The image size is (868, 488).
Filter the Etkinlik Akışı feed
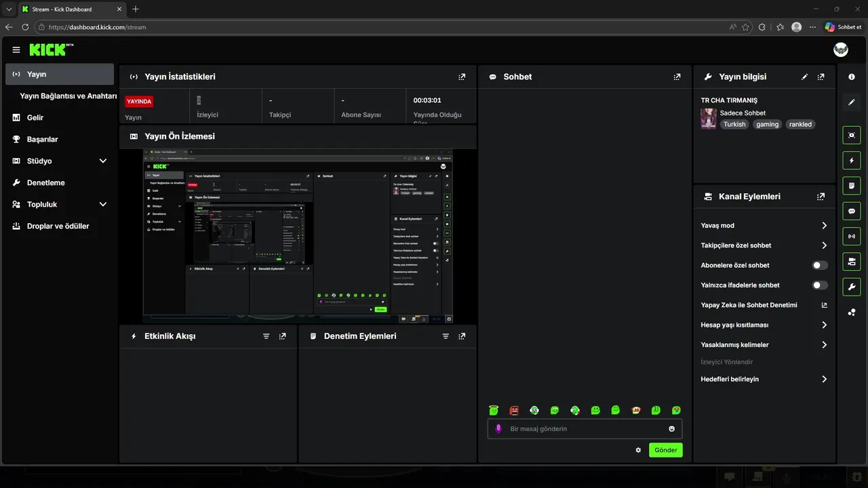click(267, 336)
